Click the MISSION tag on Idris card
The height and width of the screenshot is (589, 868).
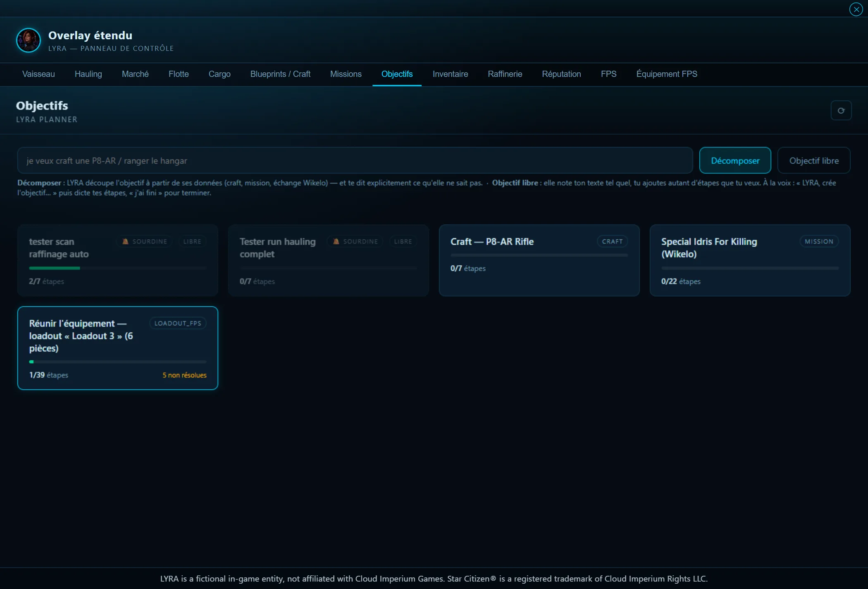(819, 241)
